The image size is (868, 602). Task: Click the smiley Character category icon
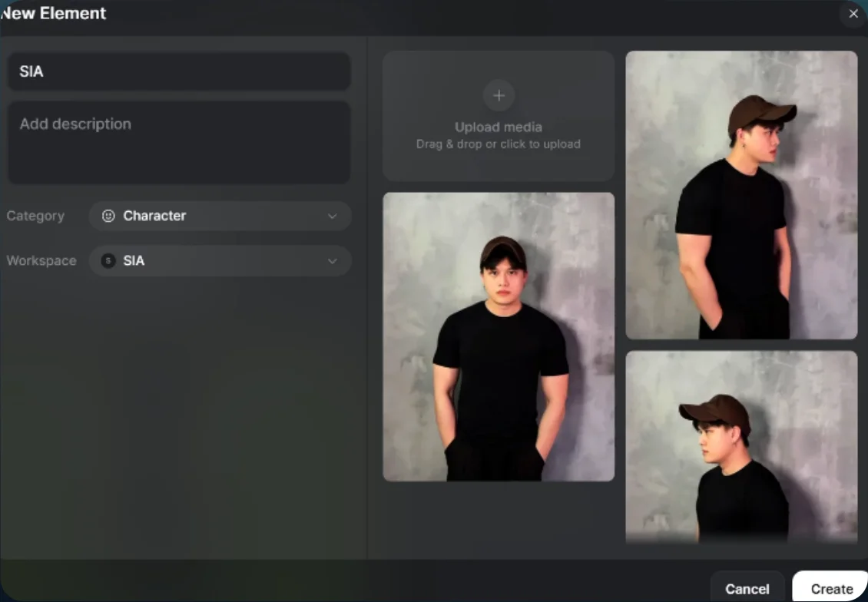108,216
